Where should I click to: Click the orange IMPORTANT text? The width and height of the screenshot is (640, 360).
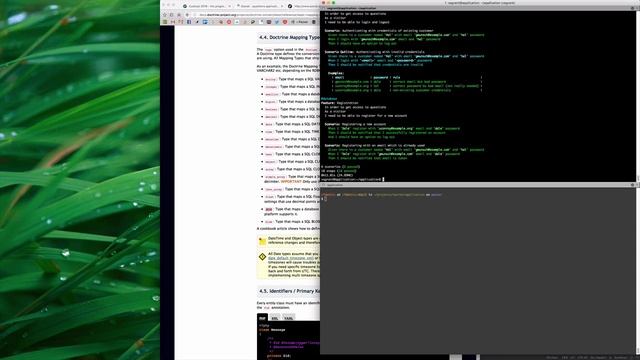(291, 181)
